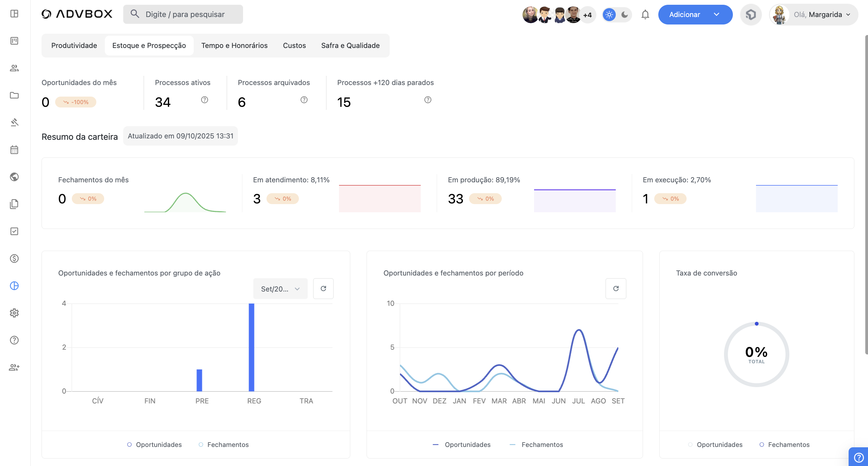Click help icon next to Processos ativos
Image resolution: width=868 pixels, height=466 pixels.
pyautogui.click(x=205, y=100)
